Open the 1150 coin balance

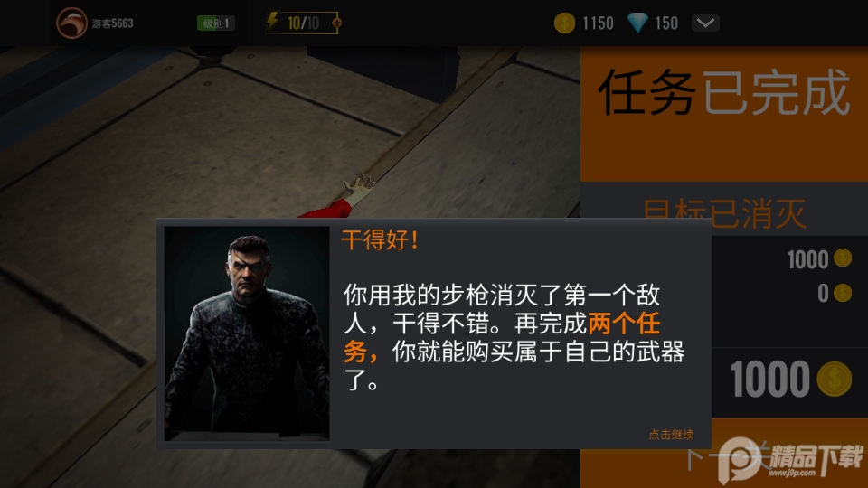tap(598, 23)
